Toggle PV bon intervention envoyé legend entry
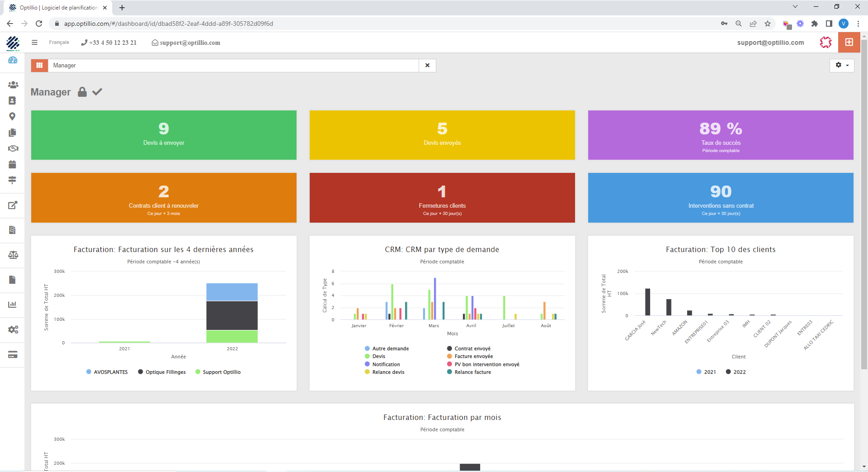 click(483, 364)
